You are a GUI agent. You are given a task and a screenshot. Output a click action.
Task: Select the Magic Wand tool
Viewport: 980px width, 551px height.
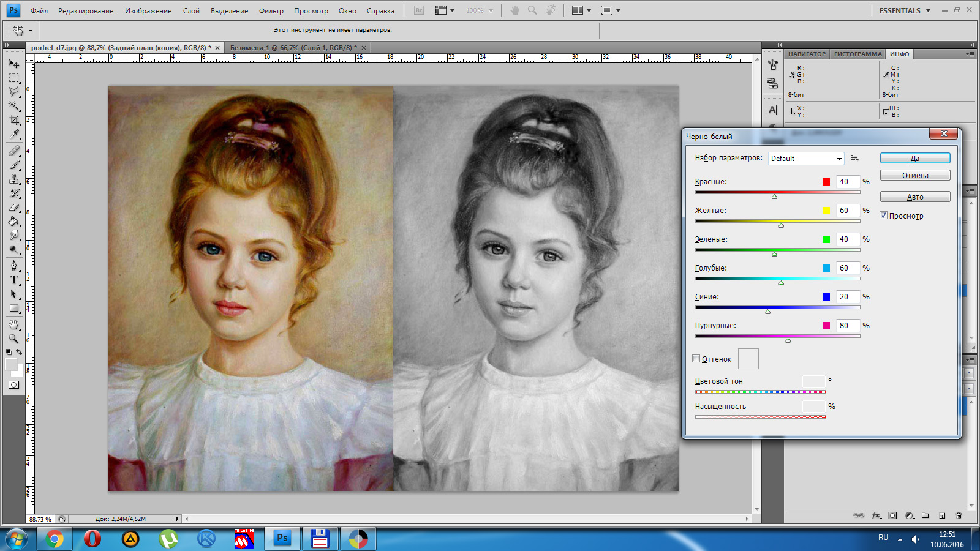[14, 107]
